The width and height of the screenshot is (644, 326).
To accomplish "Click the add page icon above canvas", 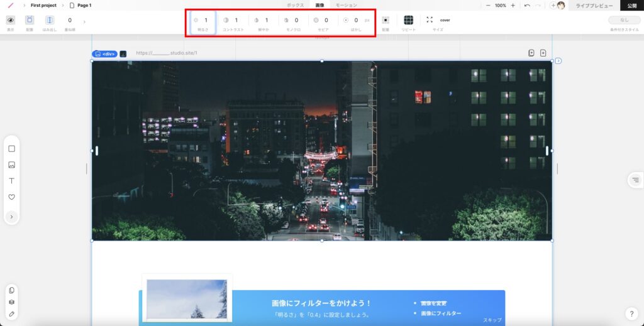I will (x=543, y=53).
